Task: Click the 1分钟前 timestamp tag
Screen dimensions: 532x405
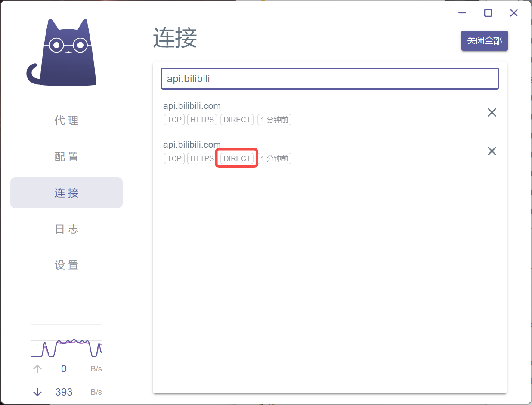Action: point(274,120)
